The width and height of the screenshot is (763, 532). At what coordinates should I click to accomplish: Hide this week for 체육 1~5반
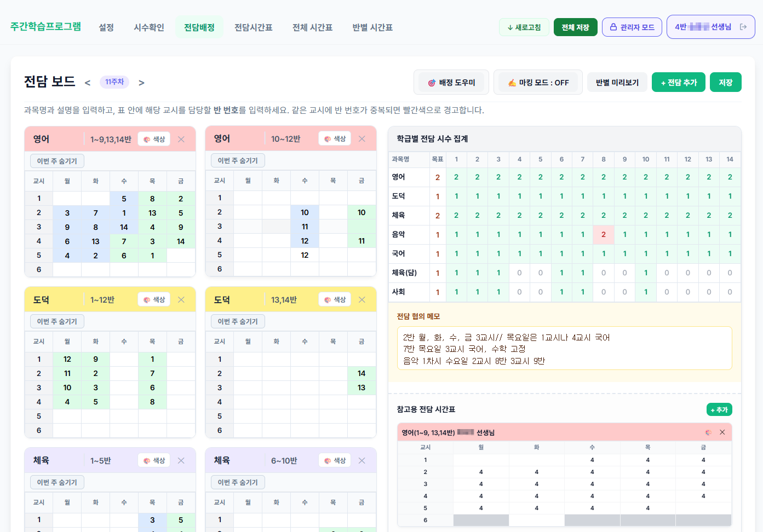point(57,482)
